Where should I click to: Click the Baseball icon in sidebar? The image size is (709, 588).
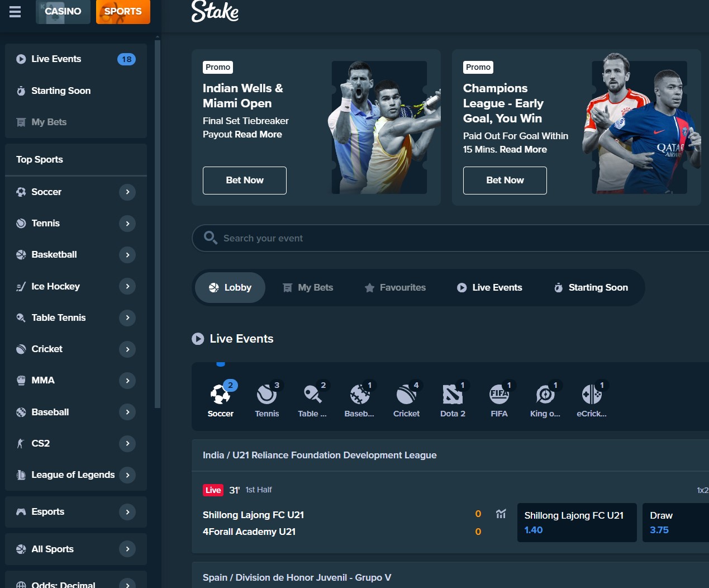point(21,412)
